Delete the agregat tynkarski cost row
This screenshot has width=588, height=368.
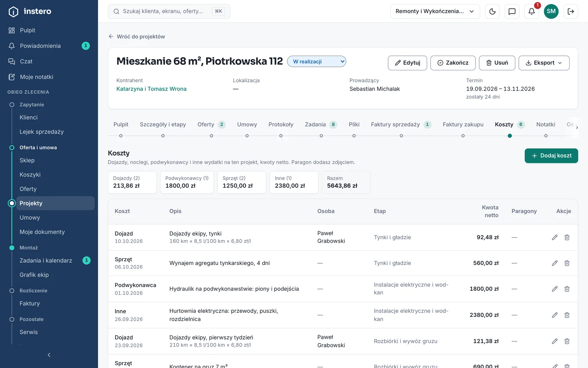[567, 263]
